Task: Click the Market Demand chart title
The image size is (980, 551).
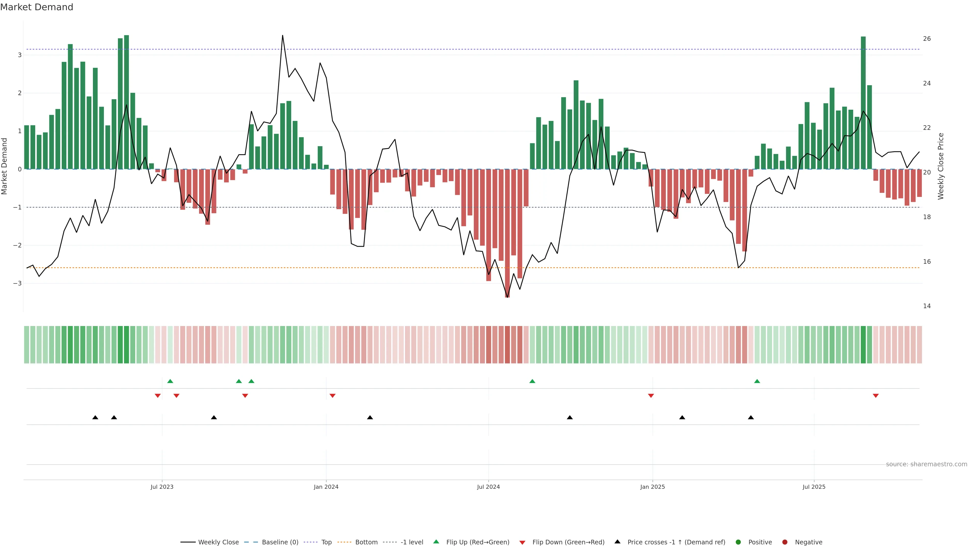Action: click(37, 7)
